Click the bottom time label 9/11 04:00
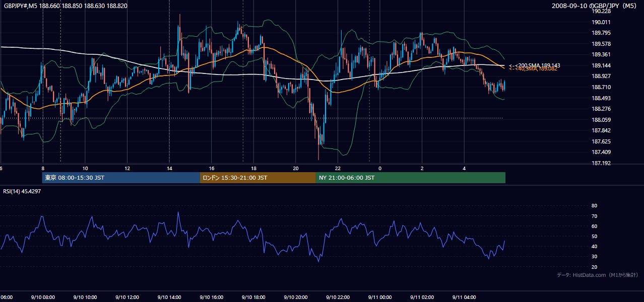The image size is (644, 302). tap(464, 297)
